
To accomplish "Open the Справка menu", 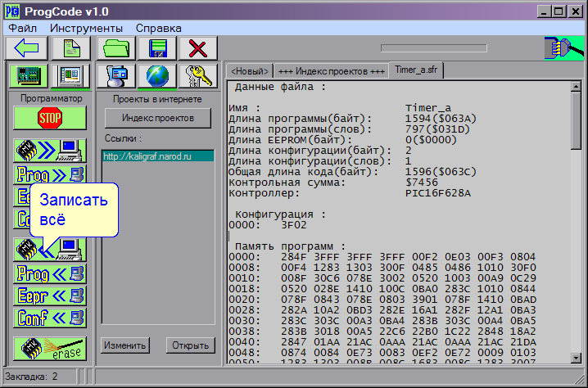I will 159,28.
